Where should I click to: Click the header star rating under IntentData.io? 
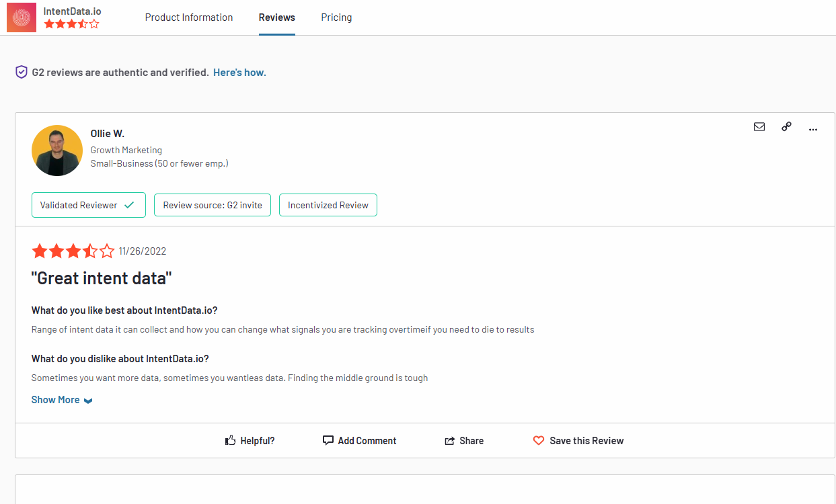(71, 24)
